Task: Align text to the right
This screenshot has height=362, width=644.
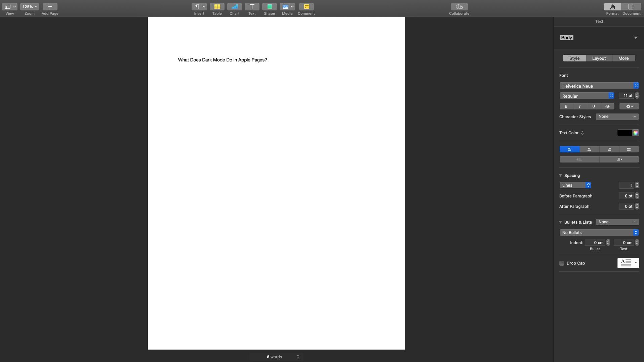Action: click(609, 149)
